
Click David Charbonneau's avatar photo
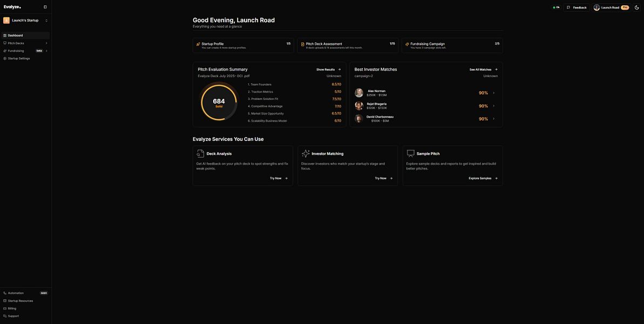(359, 119)
